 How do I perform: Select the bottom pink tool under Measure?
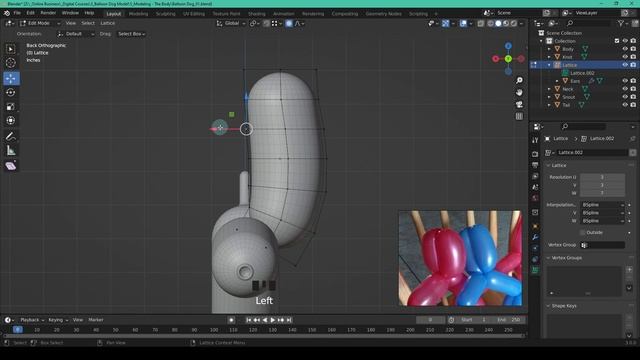click(11, 166)
